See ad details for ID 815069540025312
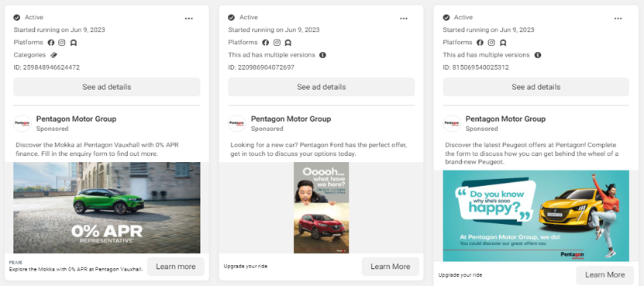 point(536,87)
